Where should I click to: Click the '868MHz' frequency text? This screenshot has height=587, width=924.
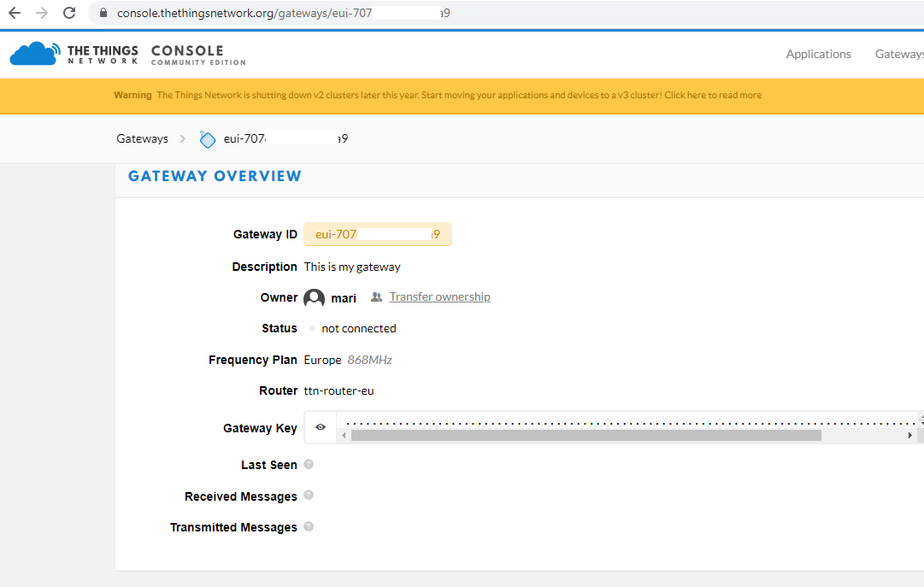pyautogui.click(x=369, y=360)
